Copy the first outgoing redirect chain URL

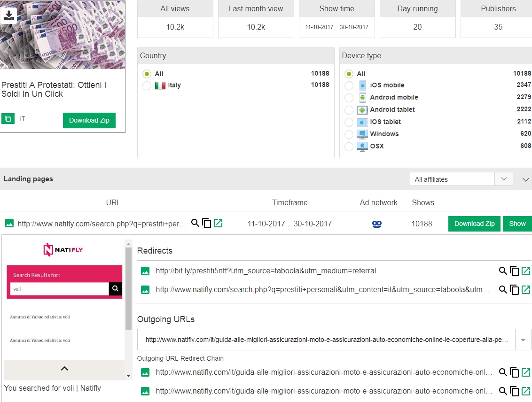tap(514, 372)
